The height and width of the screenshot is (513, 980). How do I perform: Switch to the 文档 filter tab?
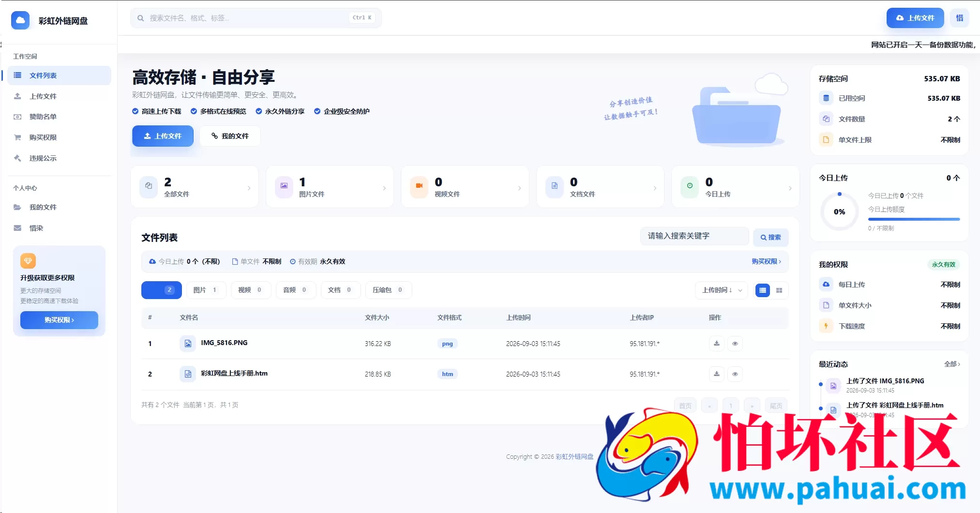(340, 290)
